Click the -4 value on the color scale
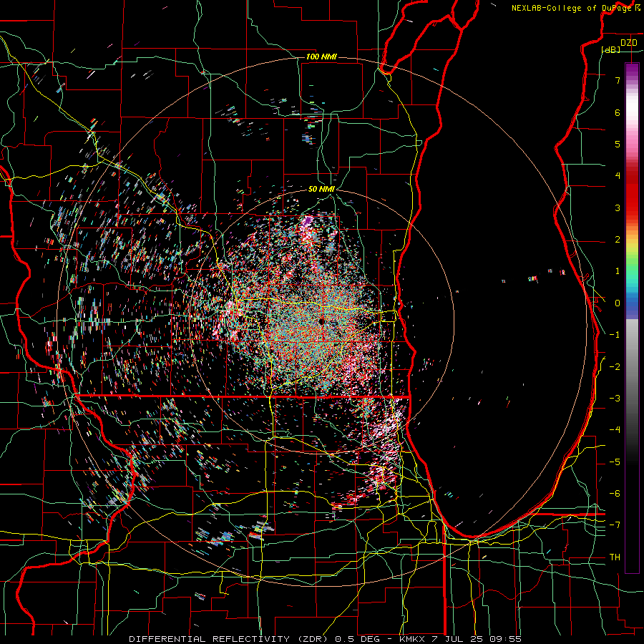The width and height of the screenshot is (644, 644). tap(615, 429)
